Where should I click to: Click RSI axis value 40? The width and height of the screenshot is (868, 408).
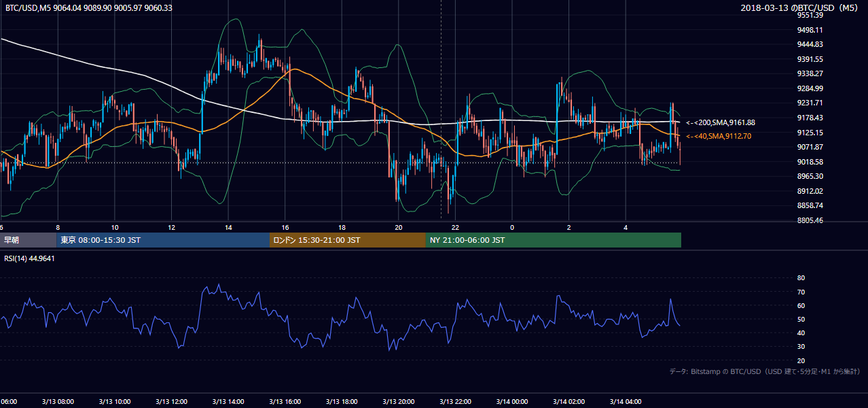tap(801, 333)
